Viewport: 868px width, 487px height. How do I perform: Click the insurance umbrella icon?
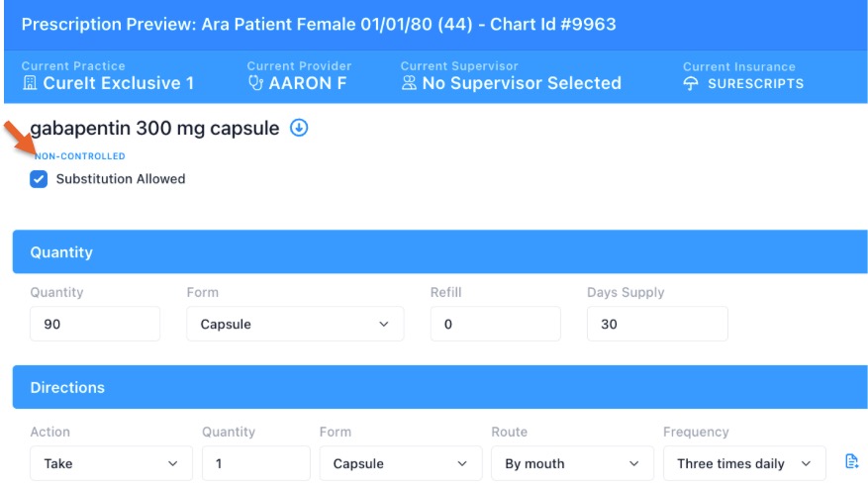pos(690,83)
